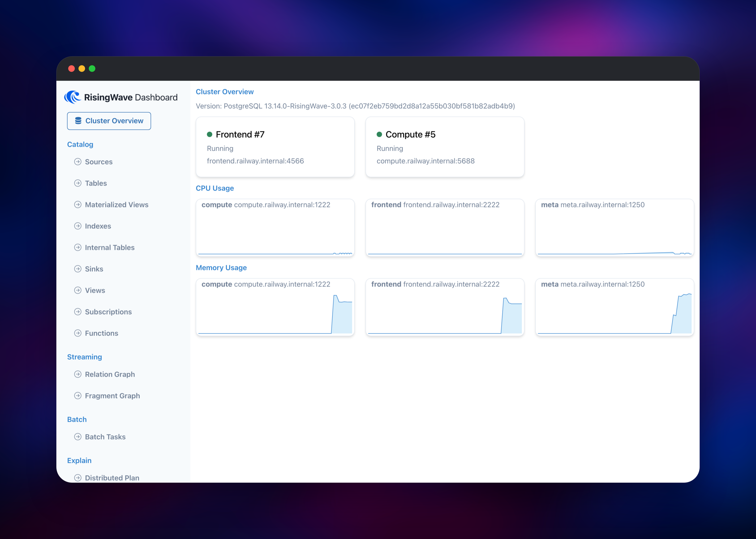
Task: Click the arrow icon beside Sources
Action: 78,162
